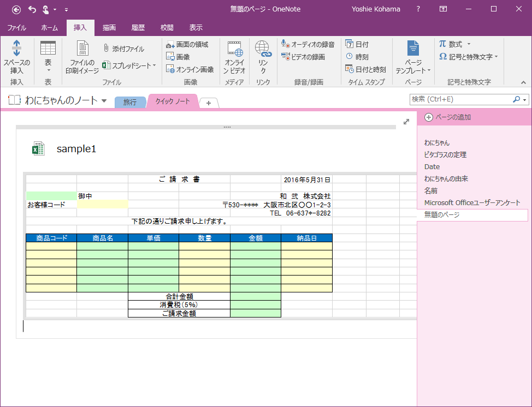Click the sample1 Excel file icon
Image resolution: width=532 pixels, height=407 pixels.
click(38, 148)
